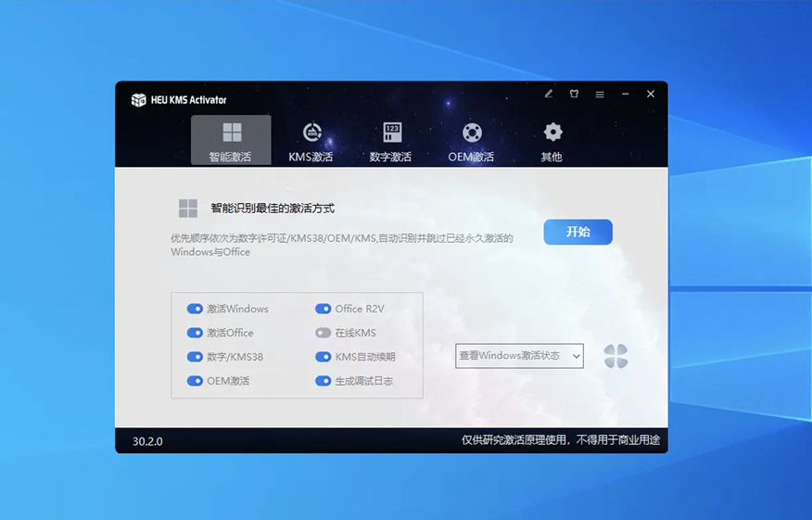The height and width of the screenshot is (520, 812).
Task: Open the 查看Windows激活状态 dropdown
Action: pos(519,356)
